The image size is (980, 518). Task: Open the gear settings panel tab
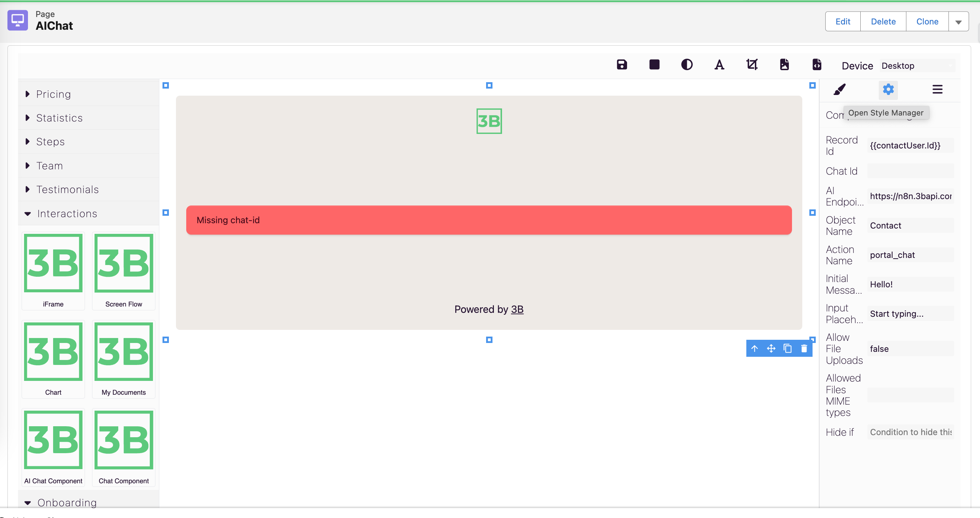[888, 89]
